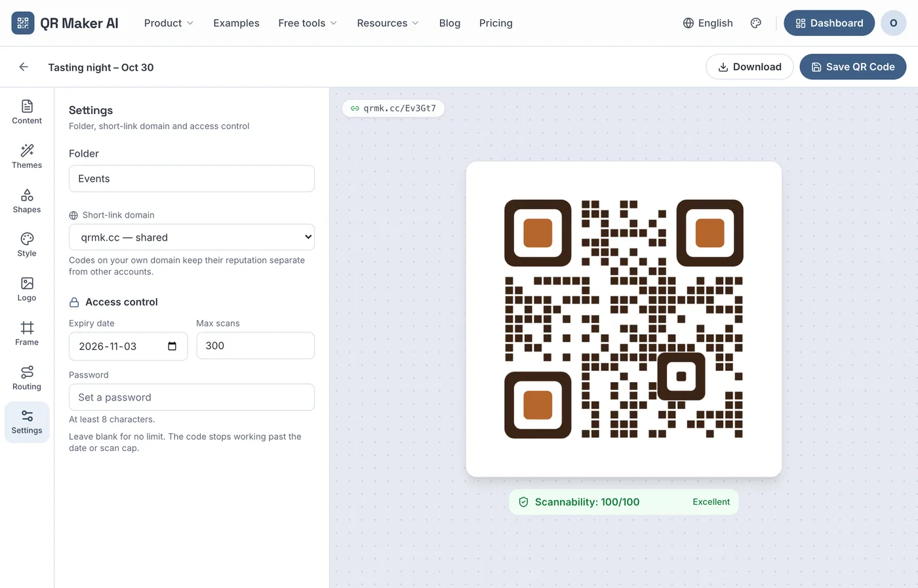Click the Download button
This screenshot has width=918, height=588.
point(749,67)
